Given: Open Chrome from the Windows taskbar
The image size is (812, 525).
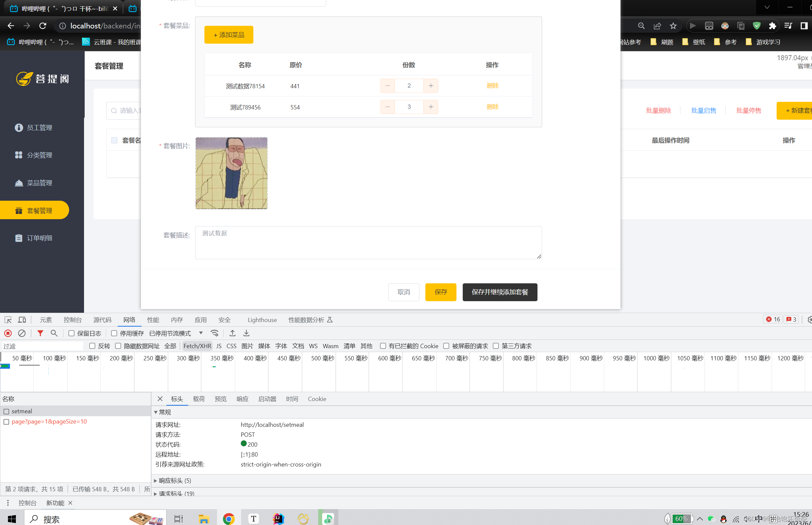Looking at the screenshot, I should [229, 518].
